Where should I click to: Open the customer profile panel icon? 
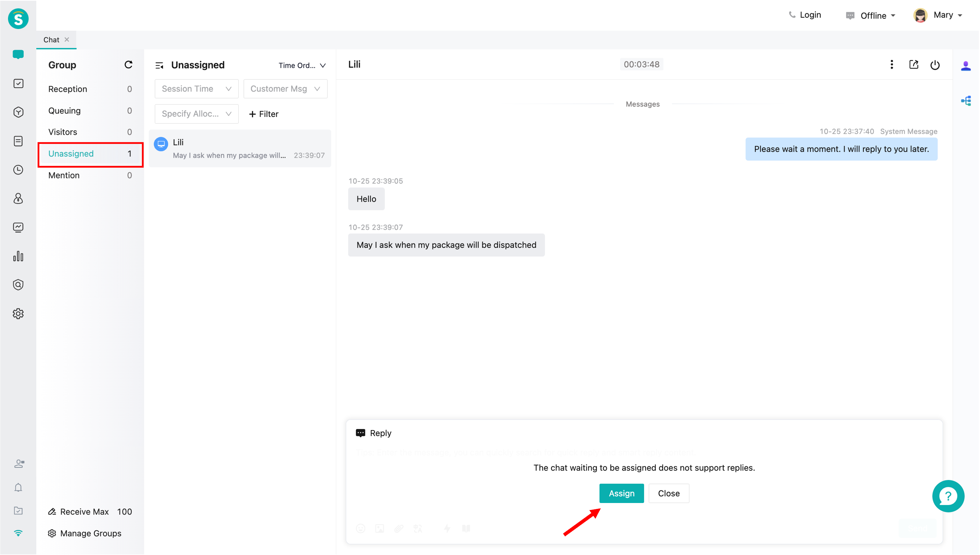click(966, 66)
